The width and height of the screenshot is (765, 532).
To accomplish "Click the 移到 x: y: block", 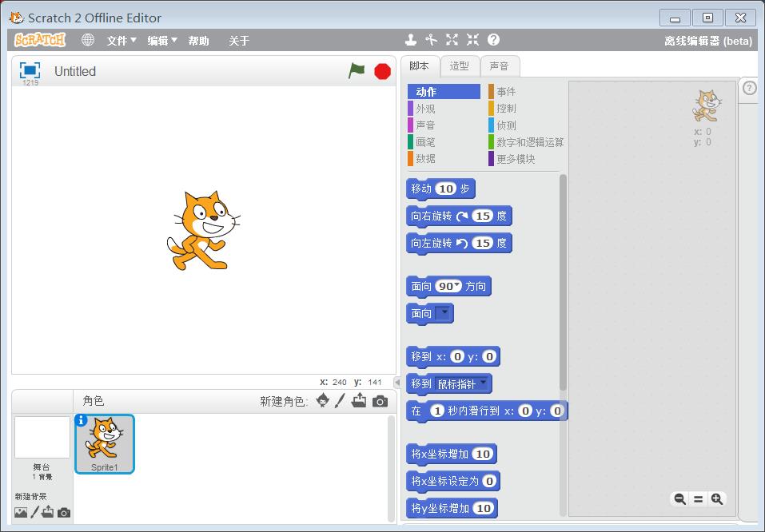I will click(x=452, y=356).
